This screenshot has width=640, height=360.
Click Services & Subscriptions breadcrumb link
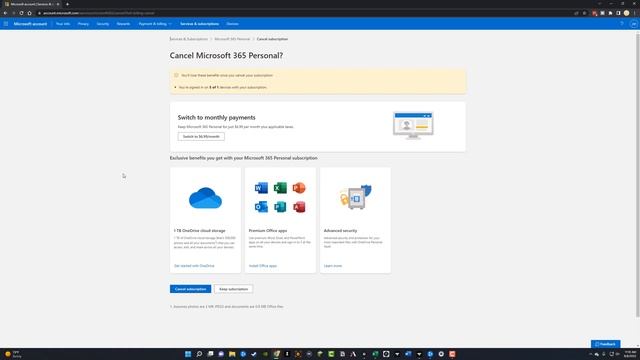(x=189, y=39)
